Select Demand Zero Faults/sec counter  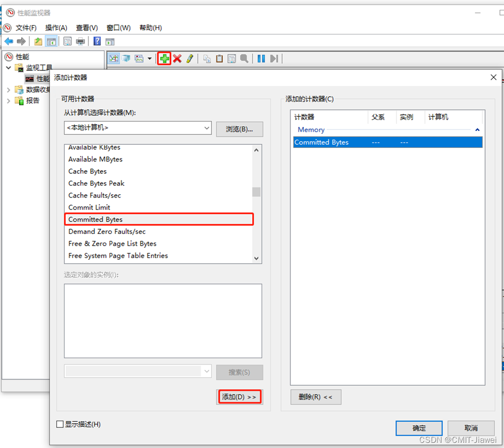pos(107,232)
